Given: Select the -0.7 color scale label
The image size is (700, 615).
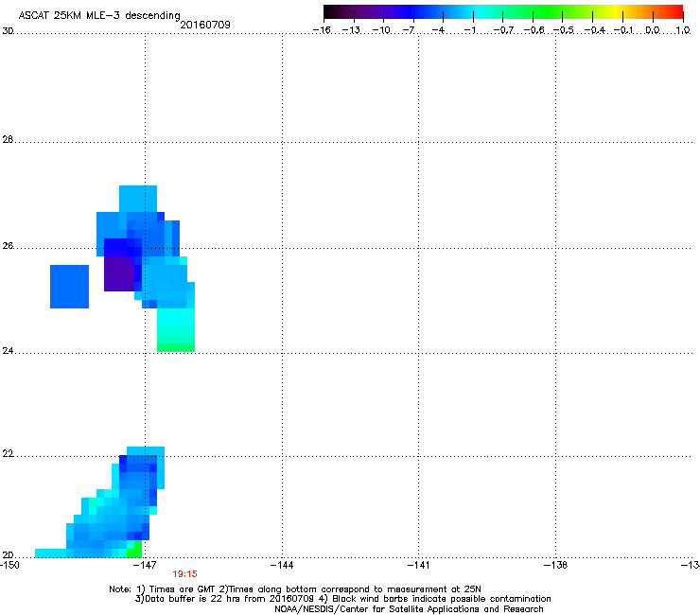Looking at the screenshot, I should [x=503, y=30].
